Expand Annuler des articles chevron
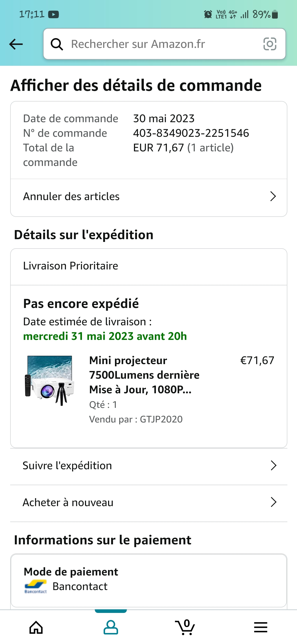Screen dimensions: 297x644 273,197
